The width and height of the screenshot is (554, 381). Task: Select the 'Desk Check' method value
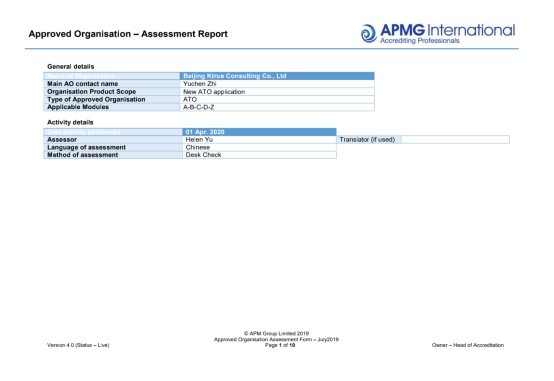click(x=204, y=155)
